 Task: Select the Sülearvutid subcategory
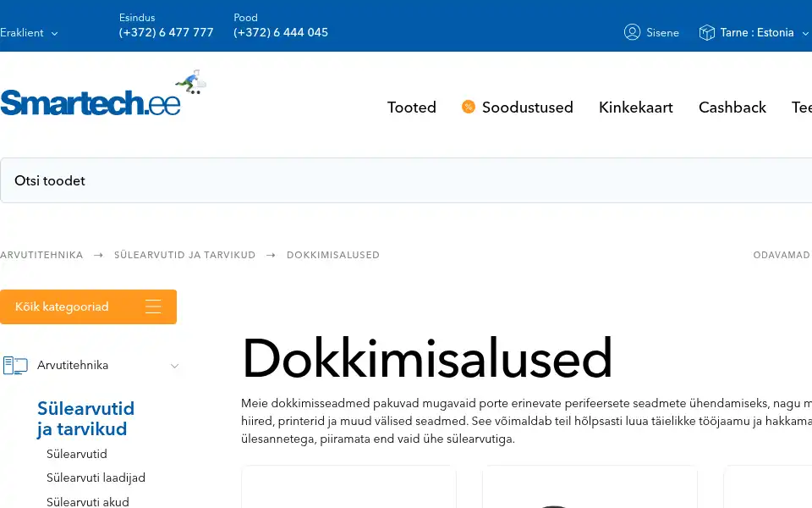pos(77,454)
